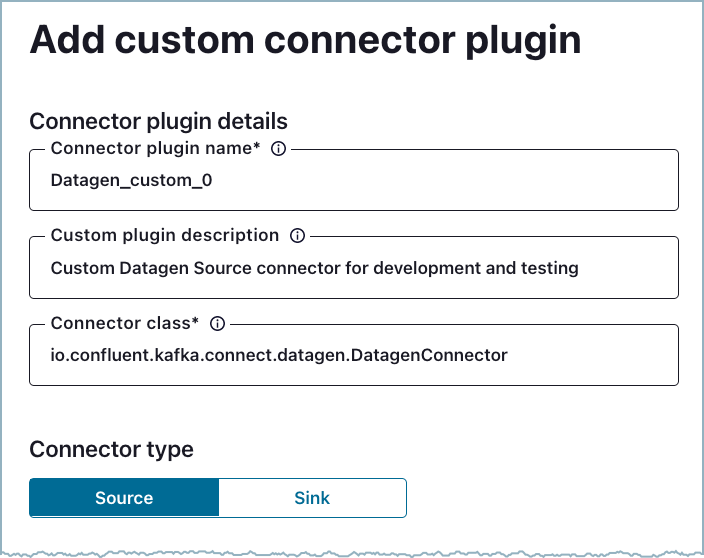Click the word 'testing' in plugin description
The height and width of the screenshot is (558, 704).
tap(551, 268)
